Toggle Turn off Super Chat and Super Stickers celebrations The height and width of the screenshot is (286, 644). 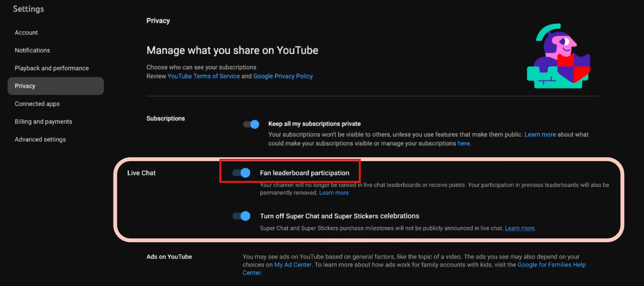pyautogui.click(x=241, y=216)
